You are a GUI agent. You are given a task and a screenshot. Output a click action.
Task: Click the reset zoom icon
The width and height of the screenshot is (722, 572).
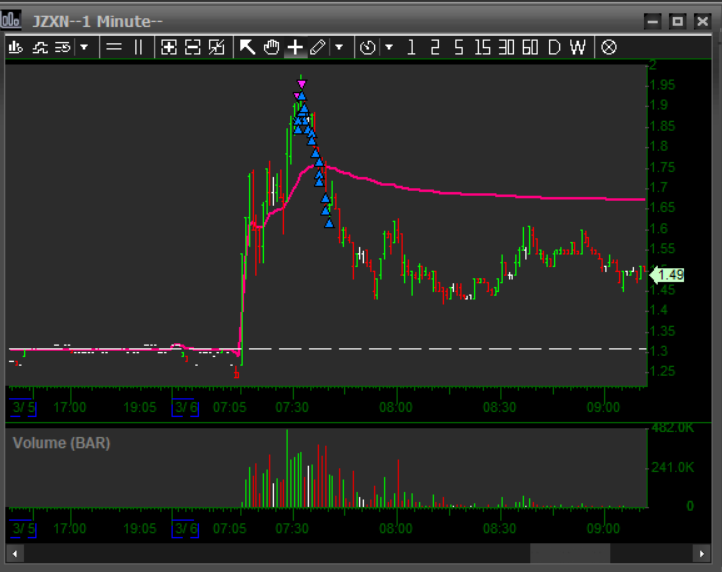[x=216, y=47]
